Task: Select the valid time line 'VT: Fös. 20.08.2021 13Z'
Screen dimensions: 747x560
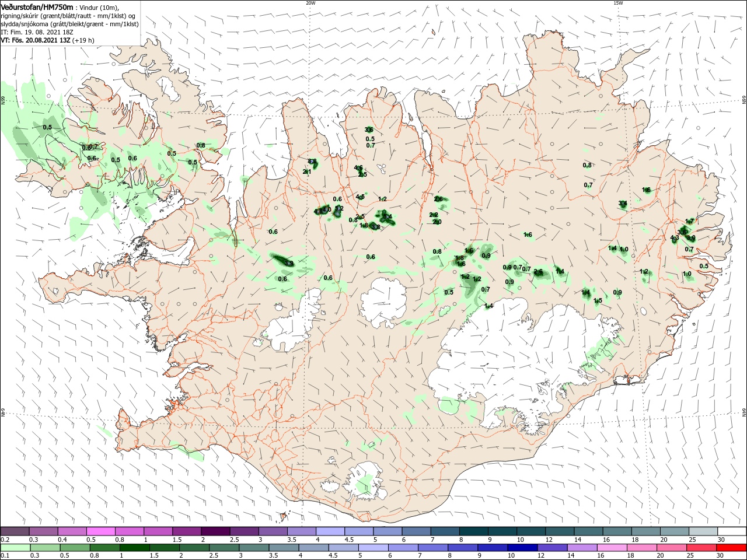Action: 36,40
